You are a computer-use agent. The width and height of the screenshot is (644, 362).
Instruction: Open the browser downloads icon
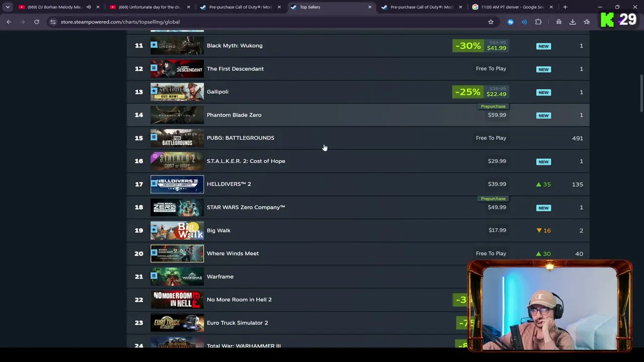[573, 22]
